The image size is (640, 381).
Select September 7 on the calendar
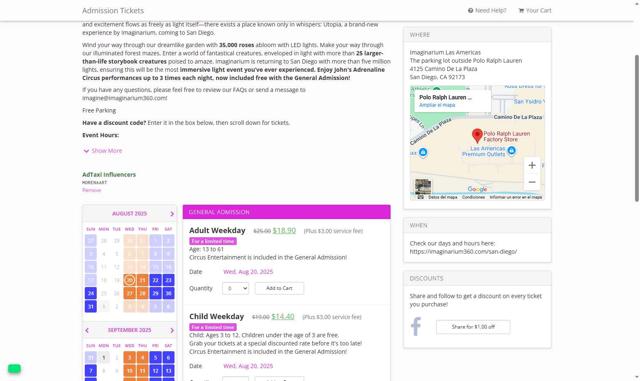[x=91, y=370]
